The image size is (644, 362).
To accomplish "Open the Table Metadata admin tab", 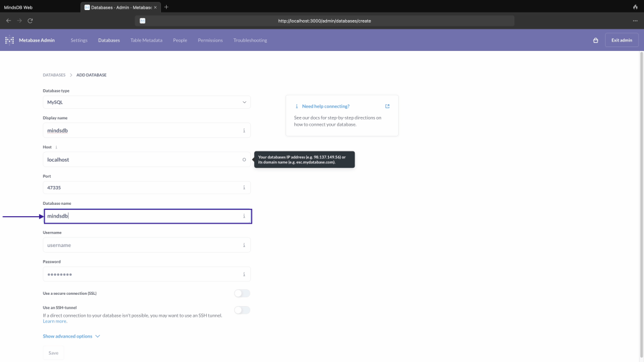I will pos(146,40).
